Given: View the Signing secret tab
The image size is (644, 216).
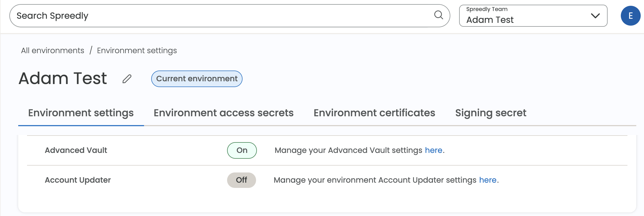Looking at the screenshot, I should [491, 113].
